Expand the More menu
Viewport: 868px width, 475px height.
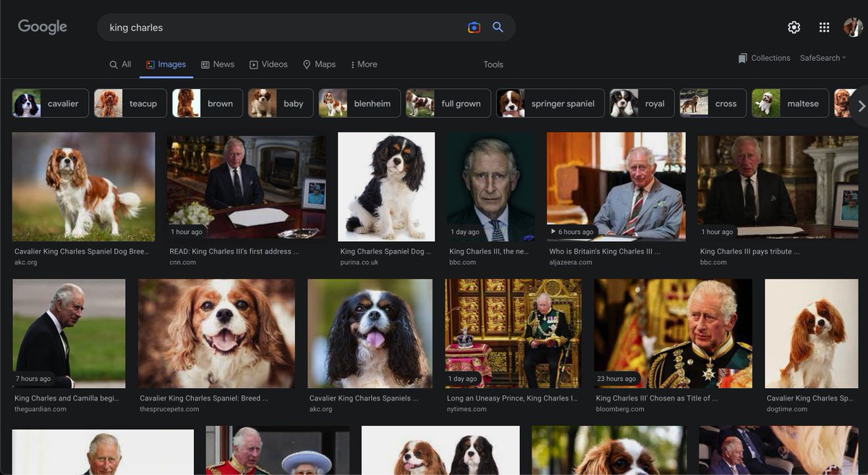pyautogui.click(x=364, y=64)
